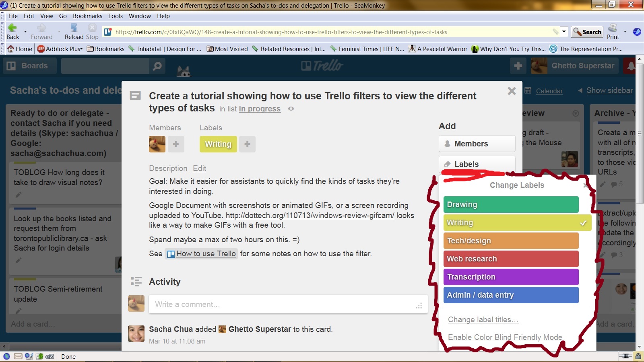Click the edit pencil on library books card
The image size is (644, 362).
pos(19,260)
